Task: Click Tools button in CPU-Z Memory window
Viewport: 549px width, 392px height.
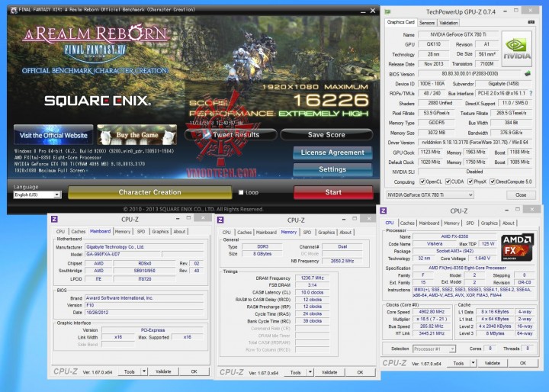Action: 296,372
